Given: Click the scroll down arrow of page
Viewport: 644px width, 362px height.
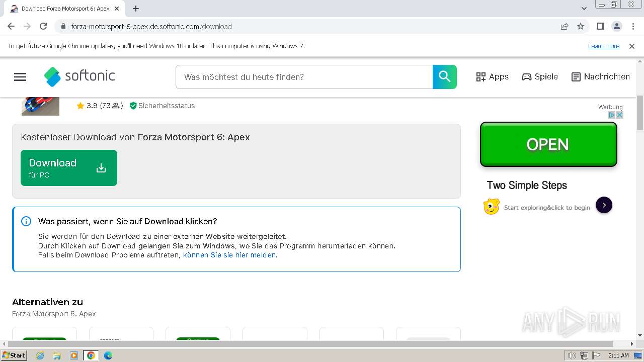Looking at the screenshot, I should pyautogui.click(x=640, y=335).
